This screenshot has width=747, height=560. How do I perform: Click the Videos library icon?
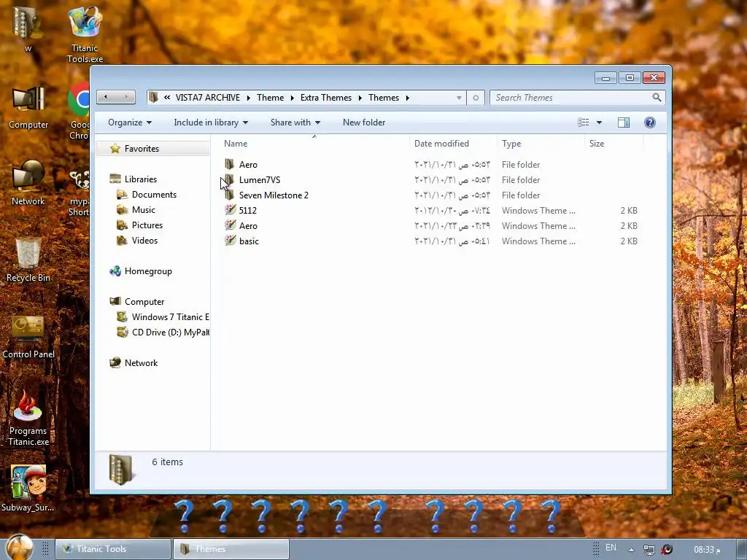(123, 240)
